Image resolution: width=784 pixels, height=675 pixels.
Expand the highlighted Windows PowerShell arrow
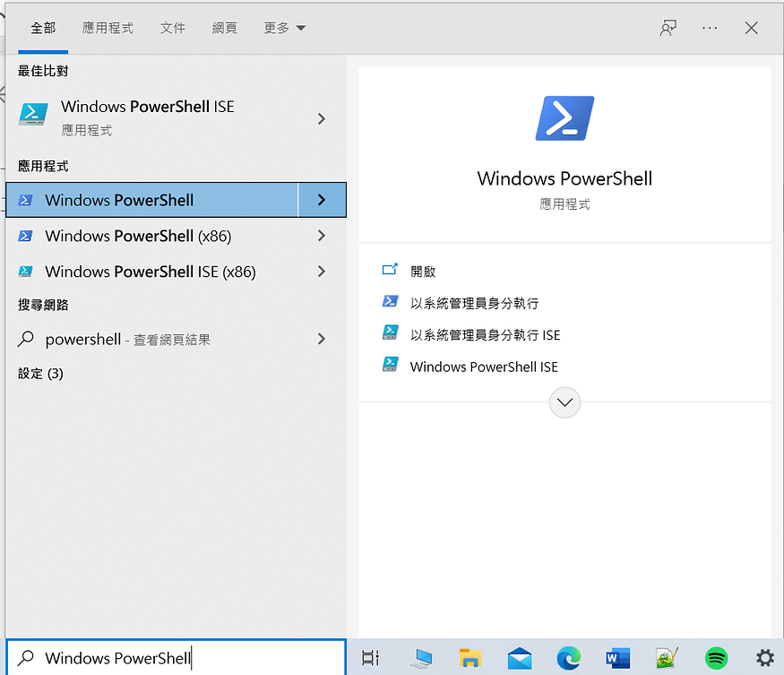[x=322, y=200]
